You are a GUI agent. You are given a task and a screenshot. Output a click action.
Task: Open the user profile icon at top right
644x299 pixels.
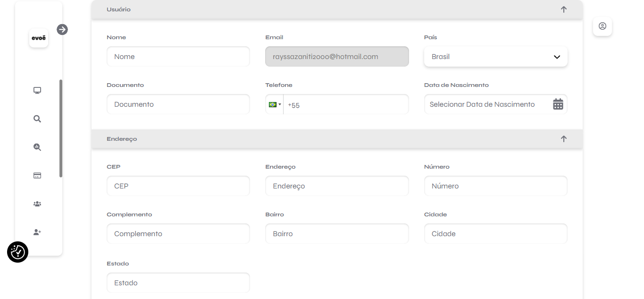pyautogui.click(x=602, y=26)
